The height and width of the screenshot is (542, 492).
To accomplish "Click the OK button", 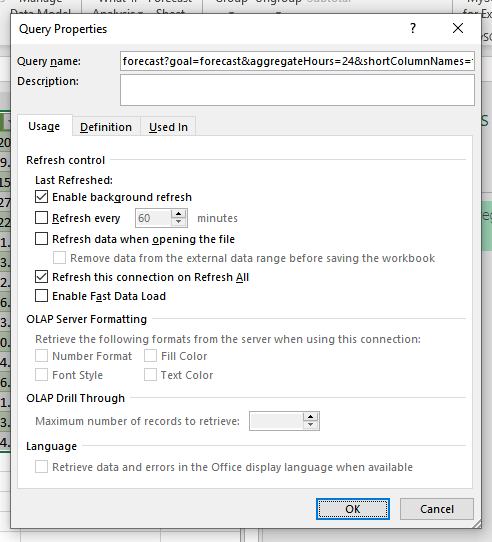I will click(353, 509).
